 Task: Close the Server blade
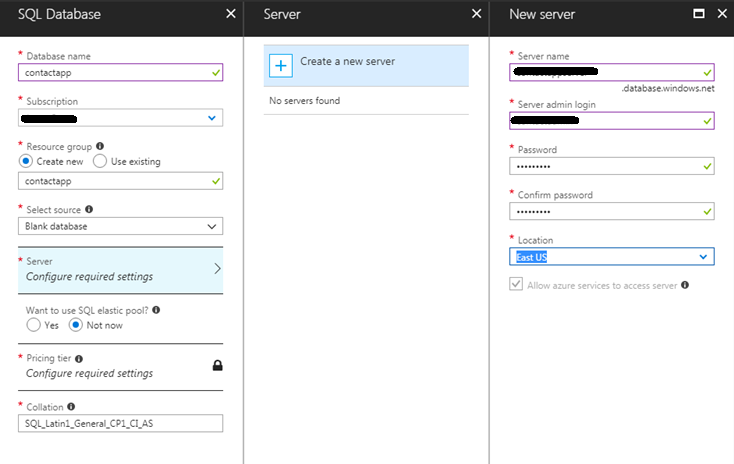[476, 14]
